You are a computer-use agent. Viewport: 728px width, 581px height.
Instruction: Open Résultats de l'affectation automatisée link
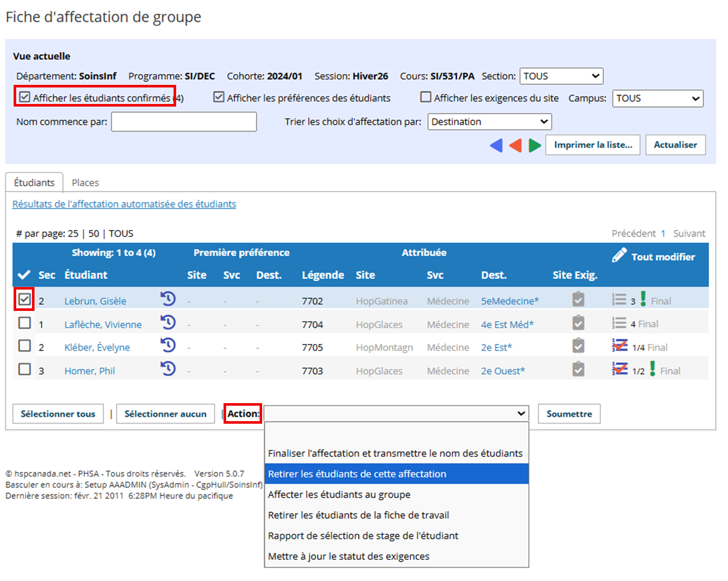point(124,204)
